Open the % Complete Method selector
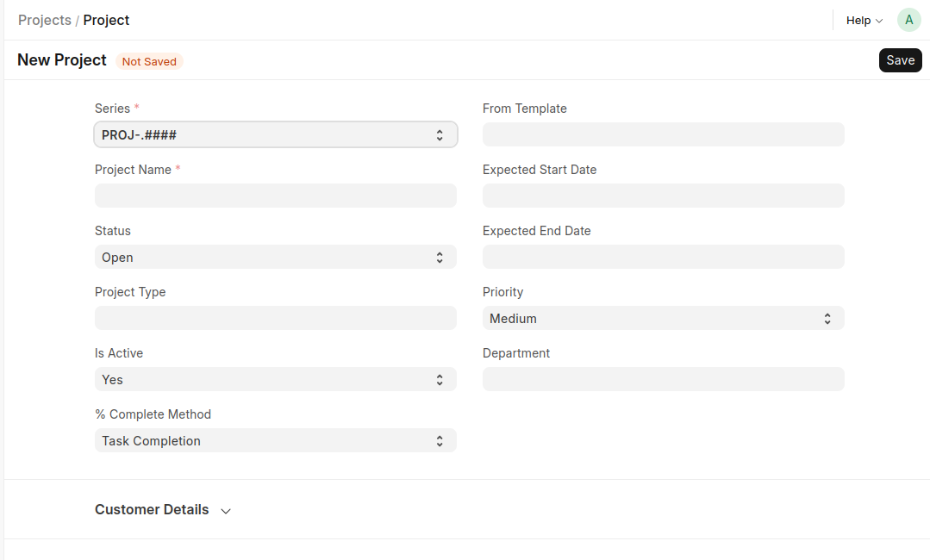This screenshot has height=560, width=930. pyautogui.click(x=275, y=440)
